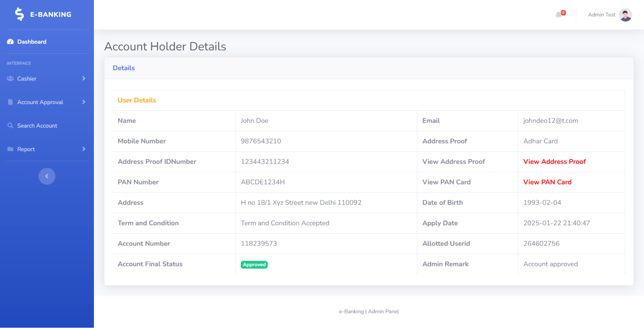This screenshot has width=644, height=328.
Task: Expand the Account Approval chevron
Action: [84, 102]
